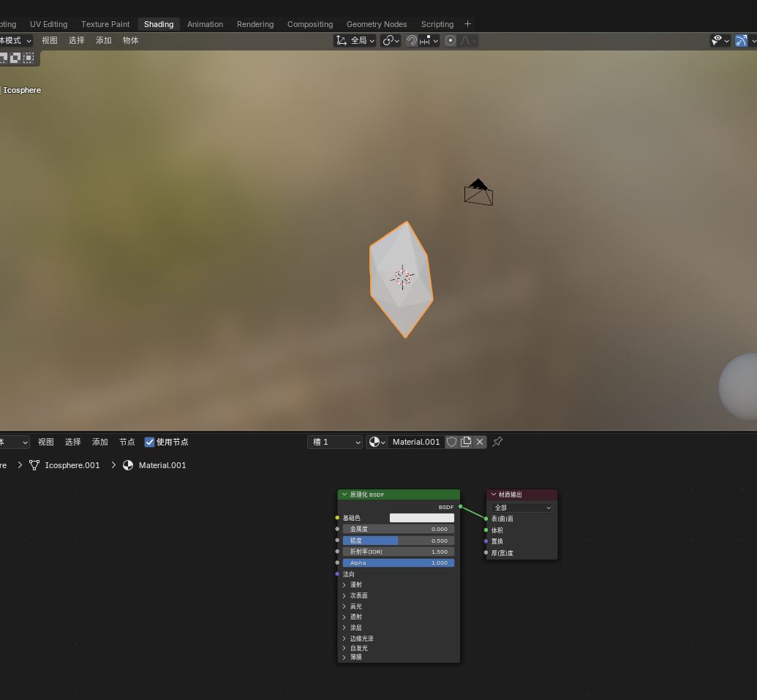The image size is (757, 700).
Task: Duplicate Material.001 with the new material icon
Action: tap(466, 442)
